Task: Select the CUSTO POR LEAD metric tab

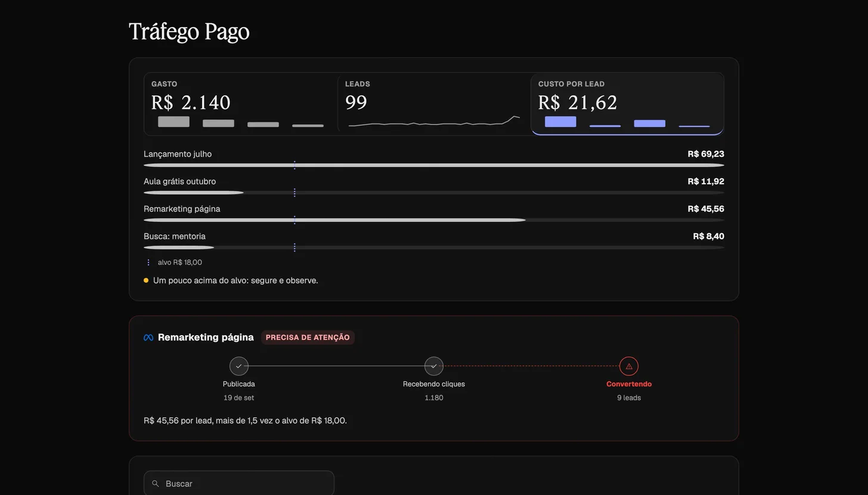Action: [x=627, y=104]
